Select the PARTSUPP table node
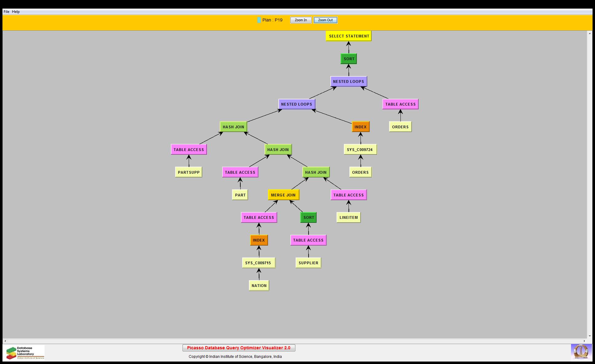595x364 pixels. pyautogui.click(x=188, y=172)
